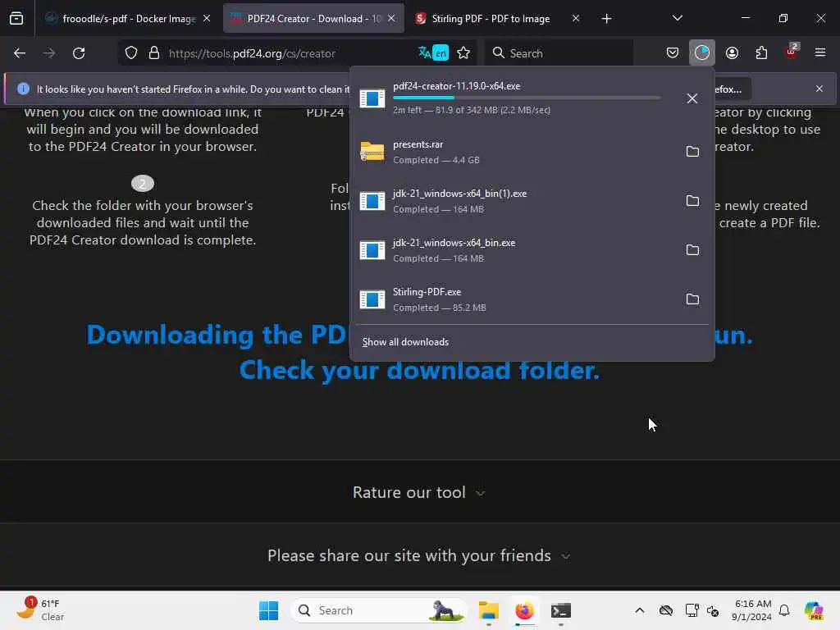
Task: Open the clock showing 6:16 AM
Action: click(752, 610)
